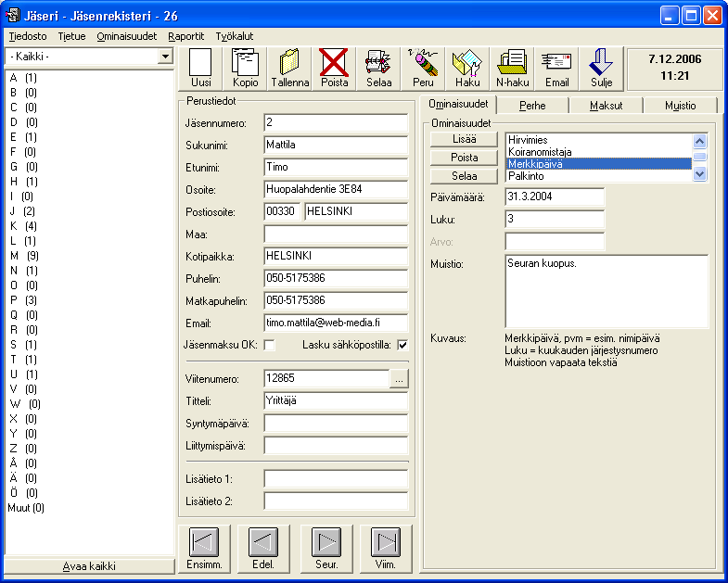728x583 pixels.
Task: Open the Raportit menu
Action: point(186,36)
